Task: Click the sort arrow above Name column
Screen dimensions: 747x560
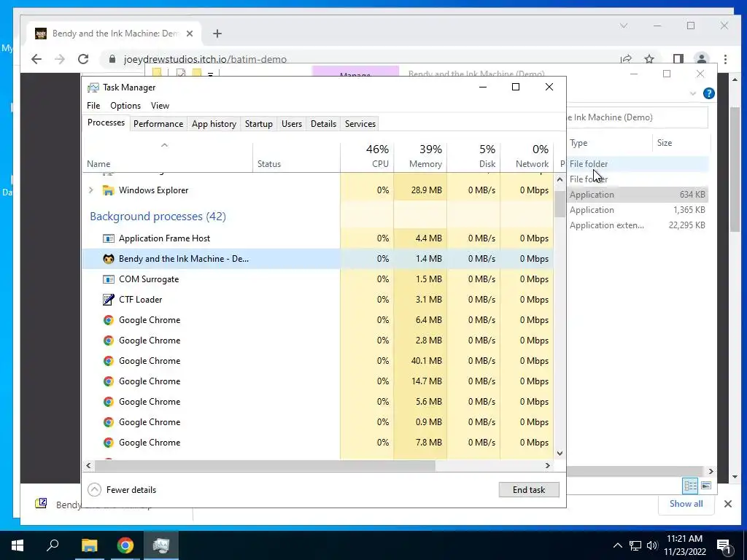Action: click(164, 145)
